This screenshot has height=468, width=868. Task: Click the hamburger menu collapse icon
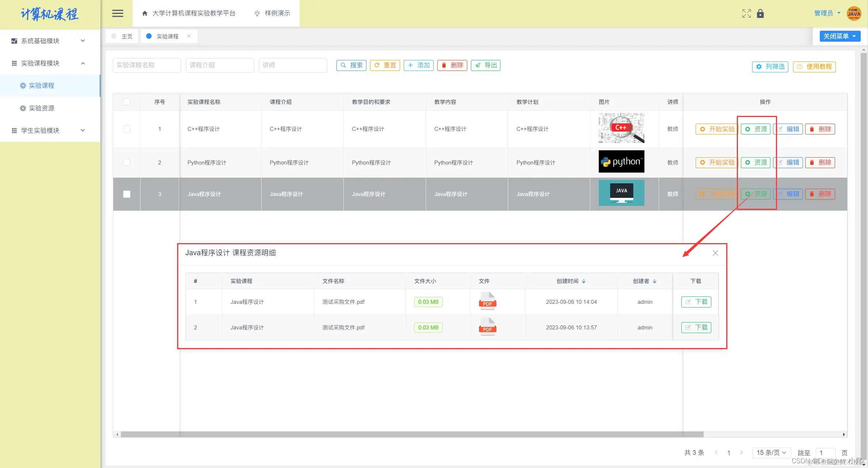[117, 14]
